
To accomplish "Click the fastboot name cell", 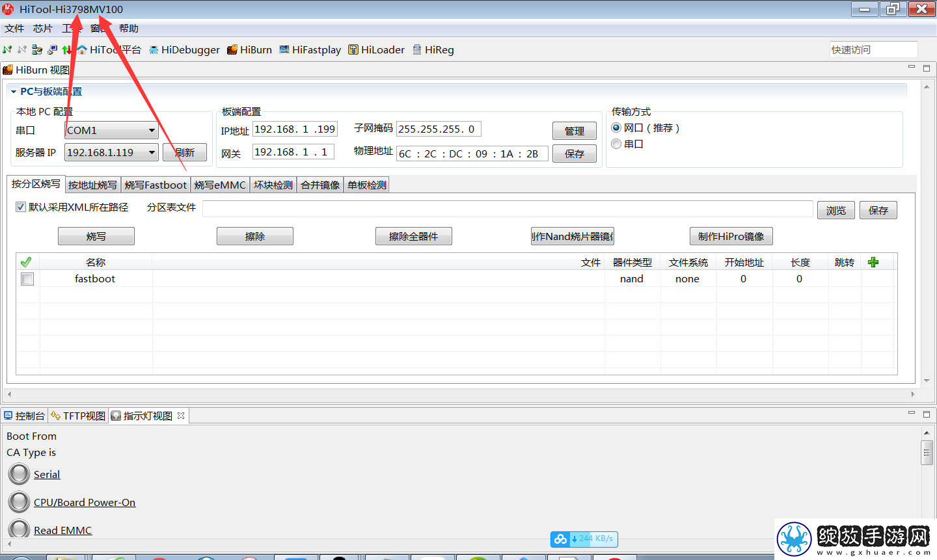I will (95, 278).
